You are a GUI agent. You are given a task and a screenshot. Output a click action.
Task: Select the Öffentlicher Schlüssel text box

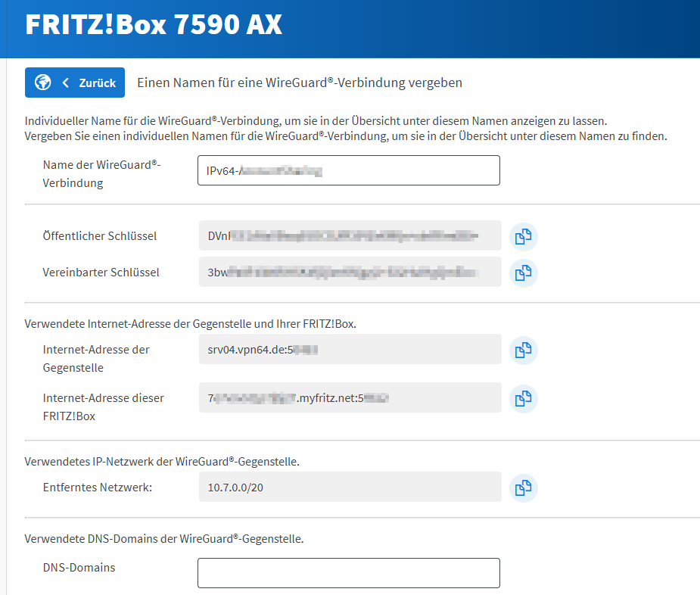350,236
